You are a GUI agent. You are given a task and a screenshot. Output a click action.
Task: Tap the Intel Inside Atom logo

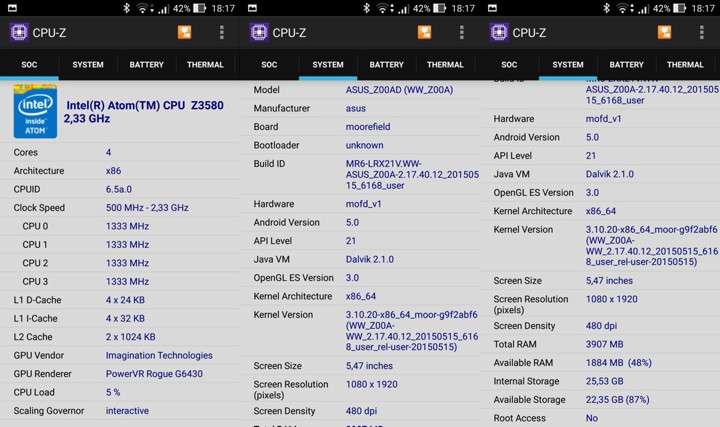(35, 112)
